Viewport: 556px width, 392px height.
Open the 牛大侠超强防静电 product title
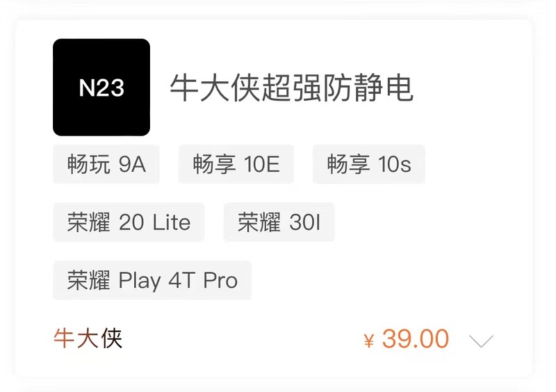(292, 88)
